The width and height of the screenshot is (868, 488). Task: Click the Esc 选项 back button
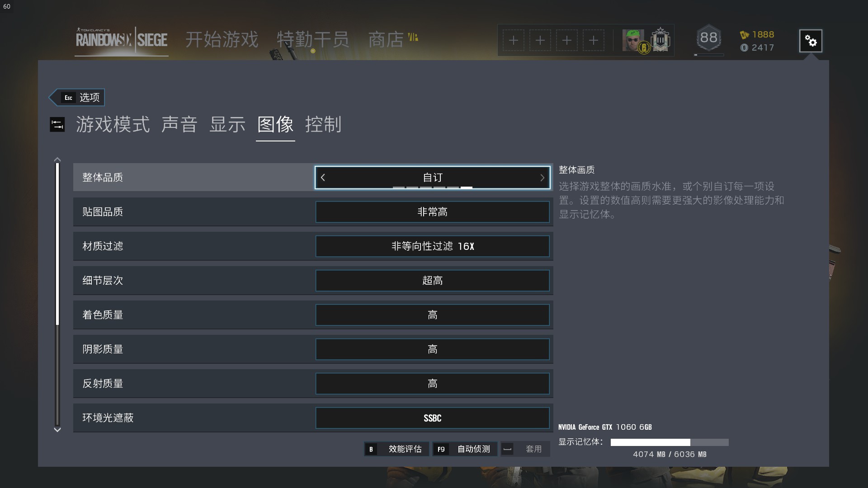(x=77, y=98)
